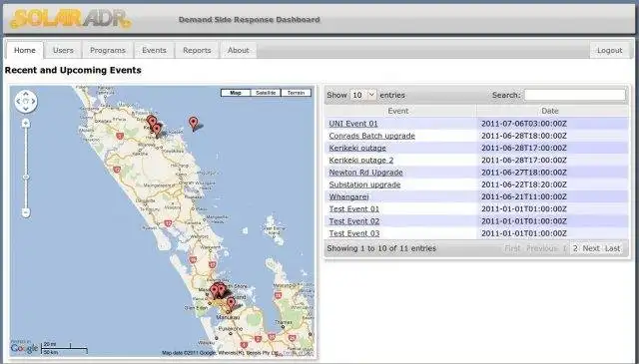The image size is (639, 364).
Task: Sort table by Event column header
Action: tap(399, 111)
